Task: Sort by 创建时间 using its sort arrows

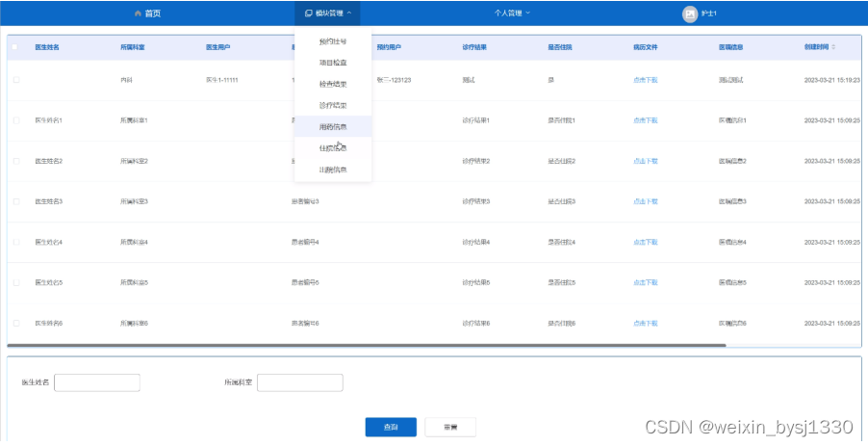Action: click(x=833, y=47)
